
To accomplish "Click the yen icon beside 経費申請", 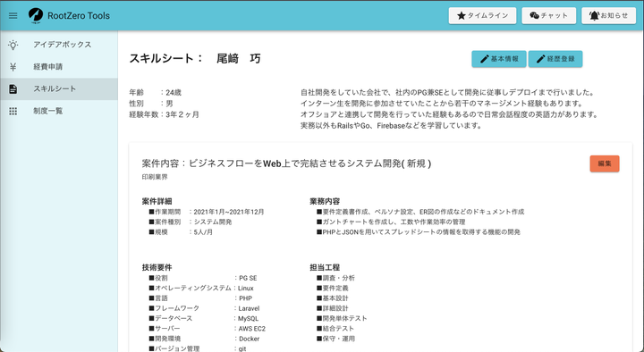I will coord(13,67).
